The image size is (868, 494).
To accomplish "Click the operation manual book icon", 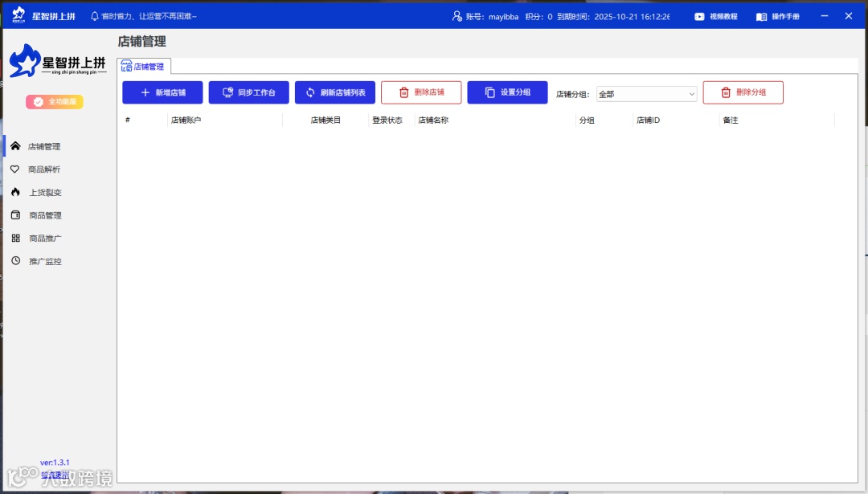I will (762, 17).
